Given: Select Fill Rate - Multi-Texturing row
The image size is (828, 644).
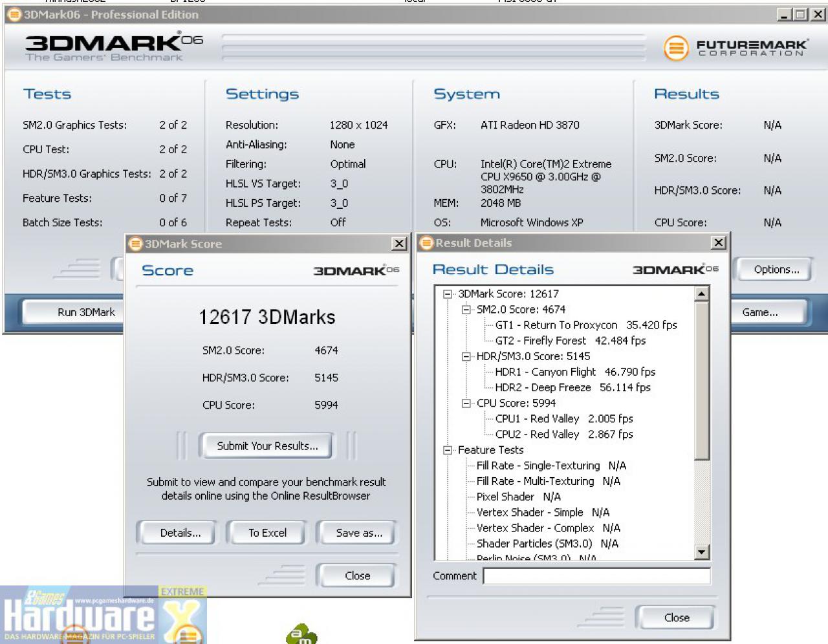Looking at the screenshot, I should (549, 481).
